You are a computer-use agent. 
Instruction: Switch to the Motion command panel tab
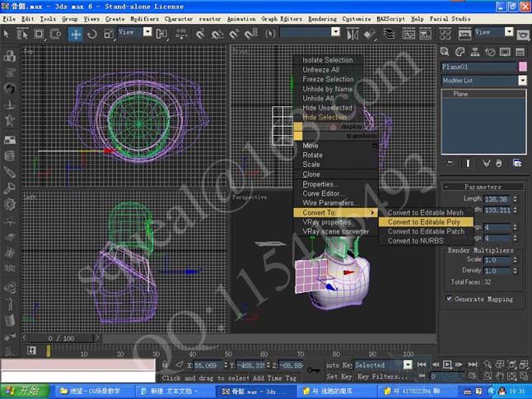coord(490,52)
